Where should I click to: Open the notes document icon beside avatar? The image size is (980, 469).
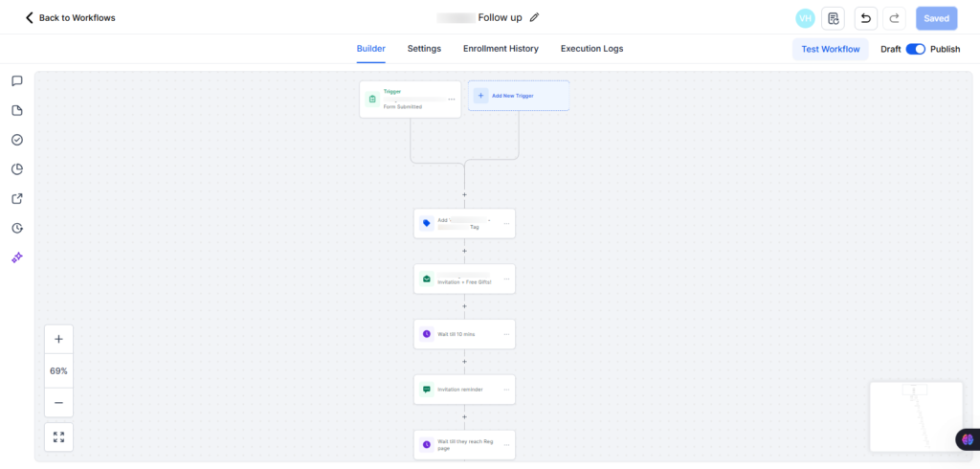point(833,18)
